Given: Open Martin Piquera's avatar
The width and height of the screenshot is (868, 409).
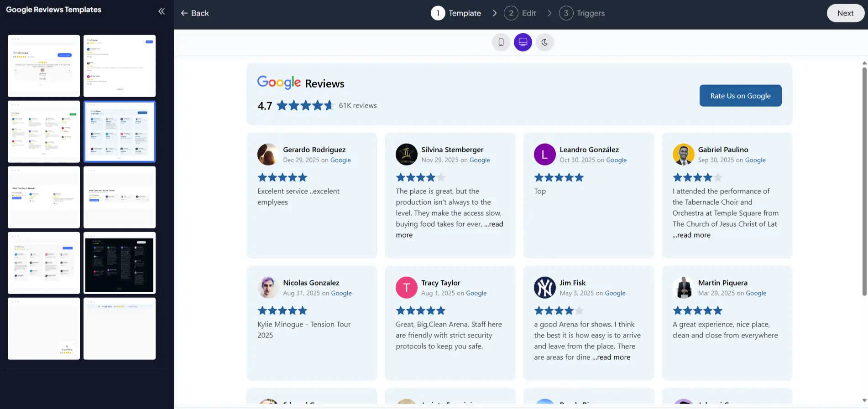Looking at the screenshot, I should click(x=684, y=288).
